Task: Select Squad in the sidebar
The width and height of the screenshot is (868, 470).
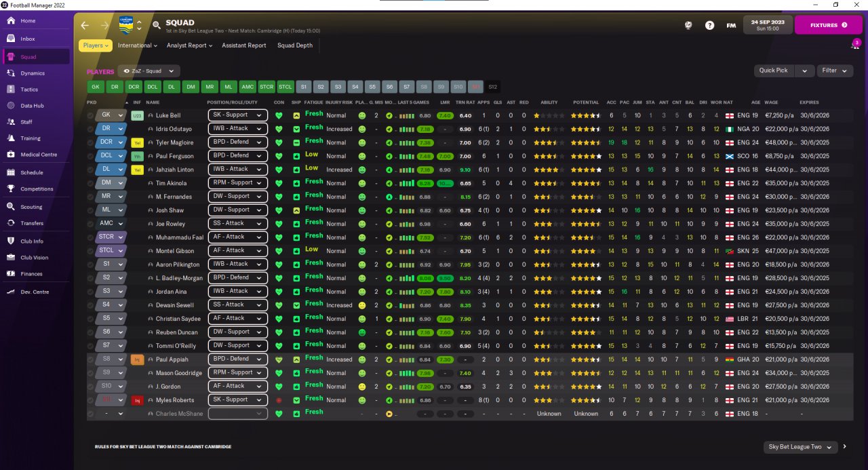Action: click(37, 57)
